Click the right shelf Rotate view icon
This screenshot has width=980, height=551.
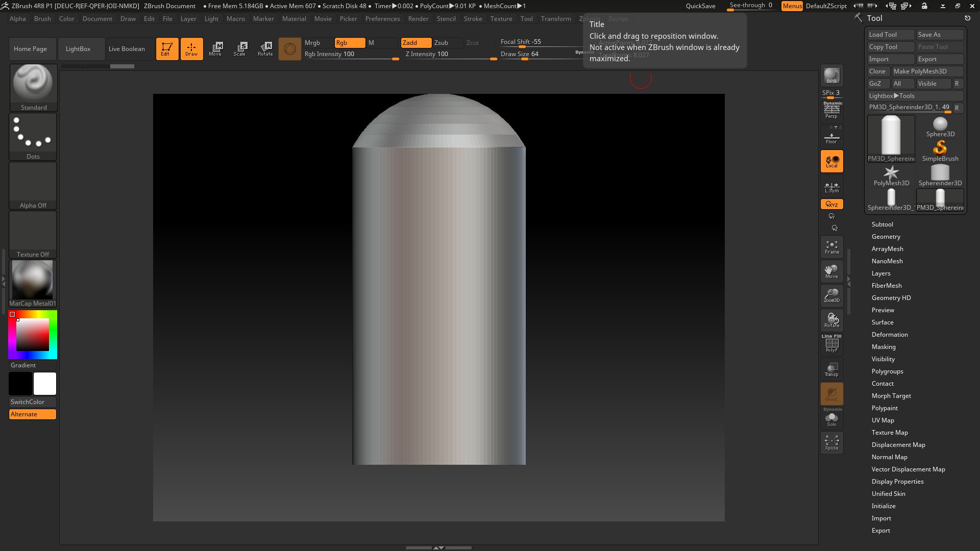[831, 320]
